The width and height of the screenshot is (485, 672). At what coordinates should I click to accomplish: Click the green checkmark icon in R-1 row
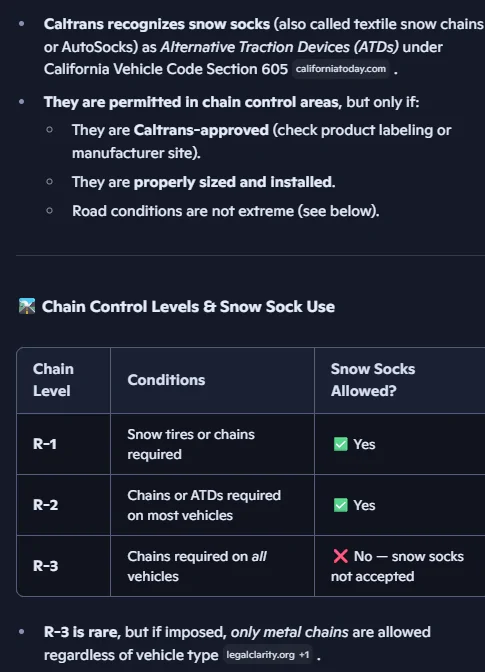tap(341, 444)
